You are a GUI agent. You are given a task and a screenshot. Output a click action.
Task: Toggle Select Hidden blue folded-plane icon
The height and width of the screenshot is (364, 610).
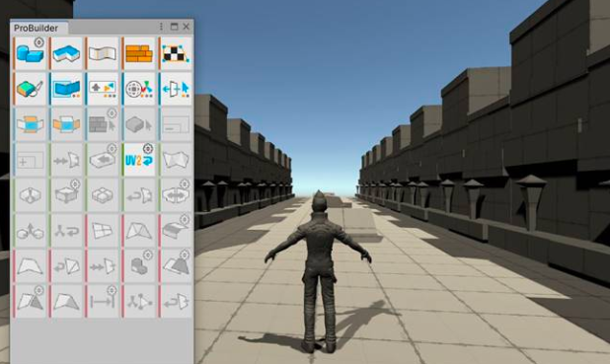(x=67, y=89)
